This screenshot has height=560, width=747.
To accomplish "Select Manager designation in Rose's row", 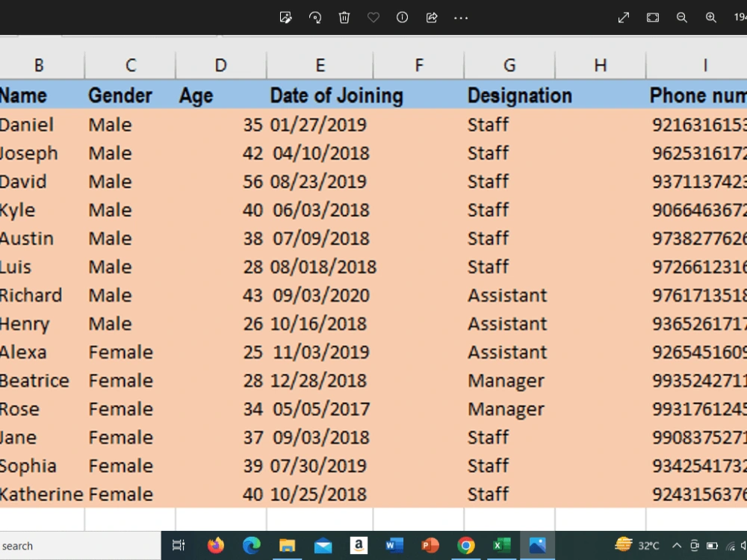I will [506, 409].
